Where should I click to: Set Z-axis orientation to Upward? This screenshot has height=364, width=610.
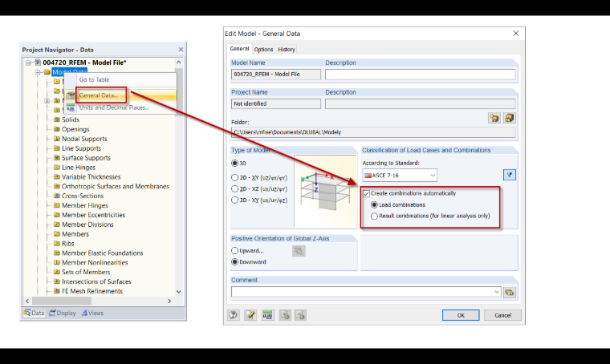[234, 251]
